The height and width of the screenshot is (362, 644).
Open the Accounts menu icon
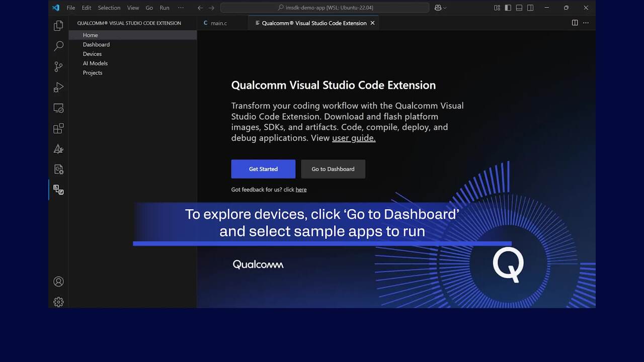point(58,282)
